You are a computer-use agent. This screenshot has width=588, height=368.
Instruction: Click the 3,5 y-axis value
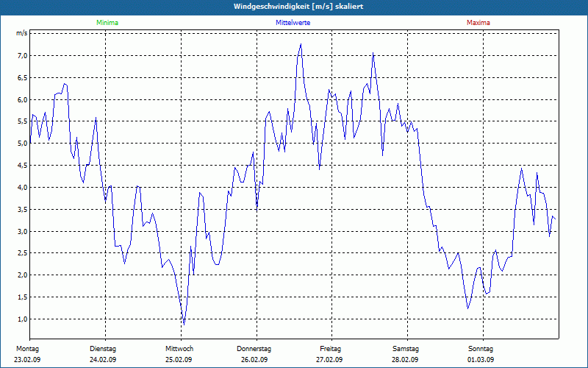(23, 209)
